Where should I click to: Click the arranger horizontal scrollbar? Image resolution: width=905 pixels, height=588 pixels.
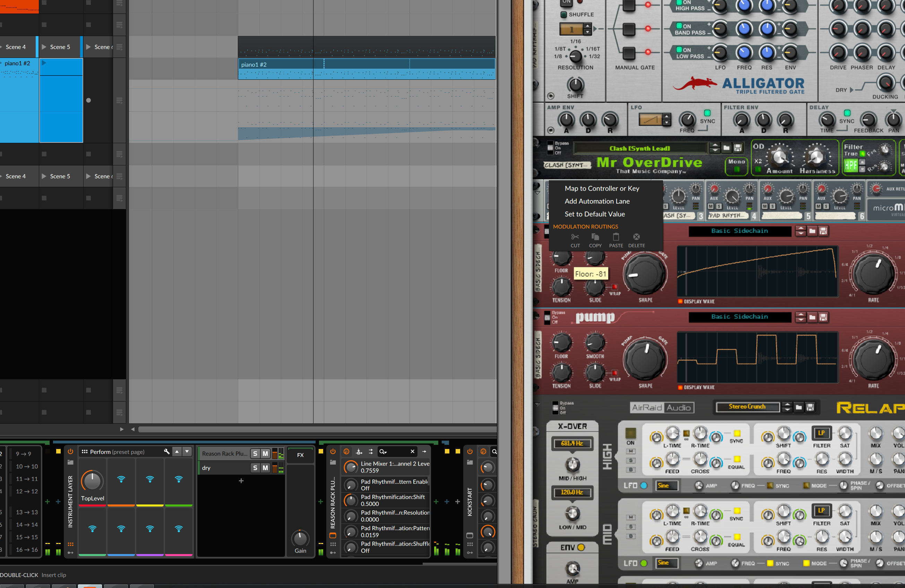point(318,429)
